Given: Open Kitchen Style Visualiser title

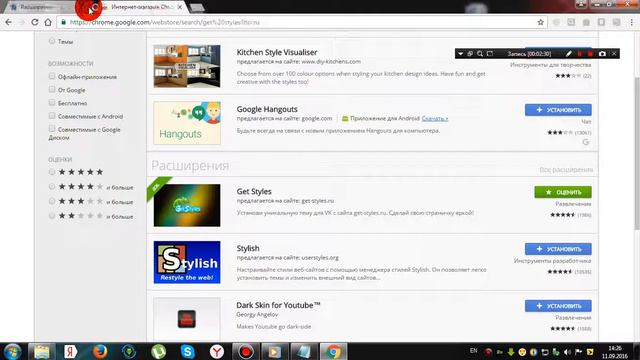Looking at the screenshot, I should tap(277, 52).
